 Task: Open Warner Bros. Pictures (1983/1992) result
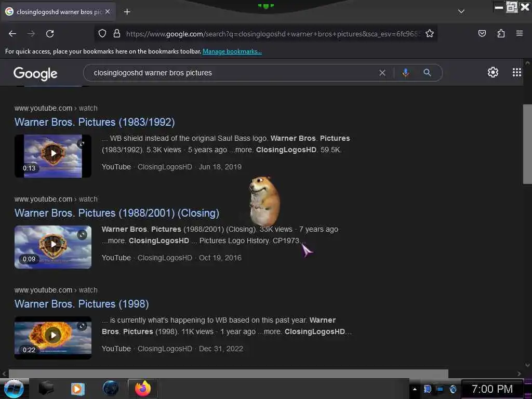coord(95,122)
